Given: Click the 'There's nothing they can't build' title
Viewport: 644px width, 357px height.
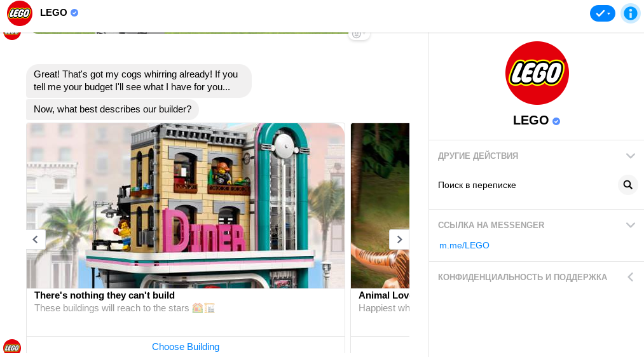Looking at the screenshot, I should point(104,295).
